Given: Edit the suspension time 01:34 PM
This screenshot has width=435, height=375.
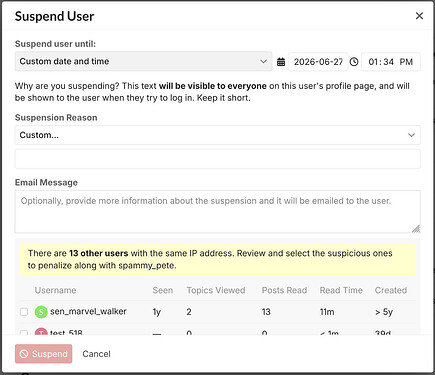Looking at the screenshot, I should point(391,62).
